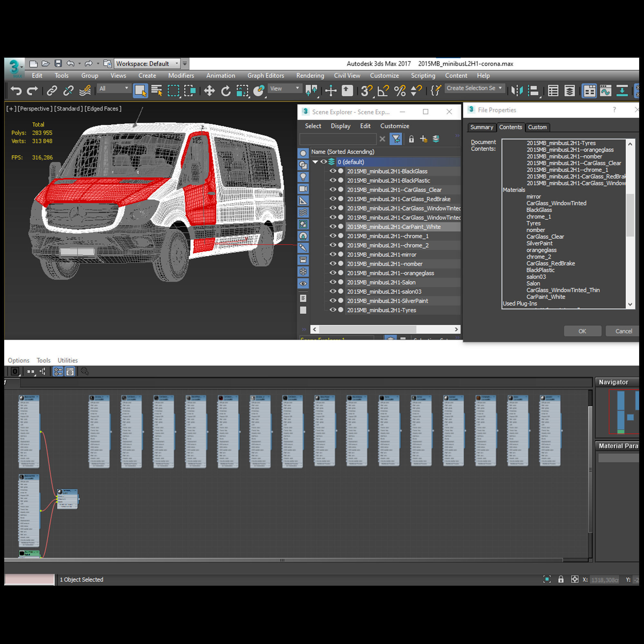Click Select and Place tool

coord(259,90)
